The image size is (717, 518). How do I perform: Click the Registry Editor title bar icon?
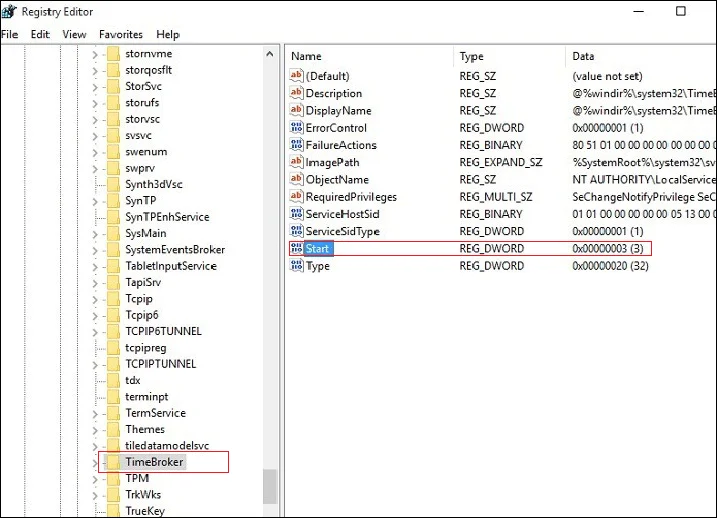[9, 11]
